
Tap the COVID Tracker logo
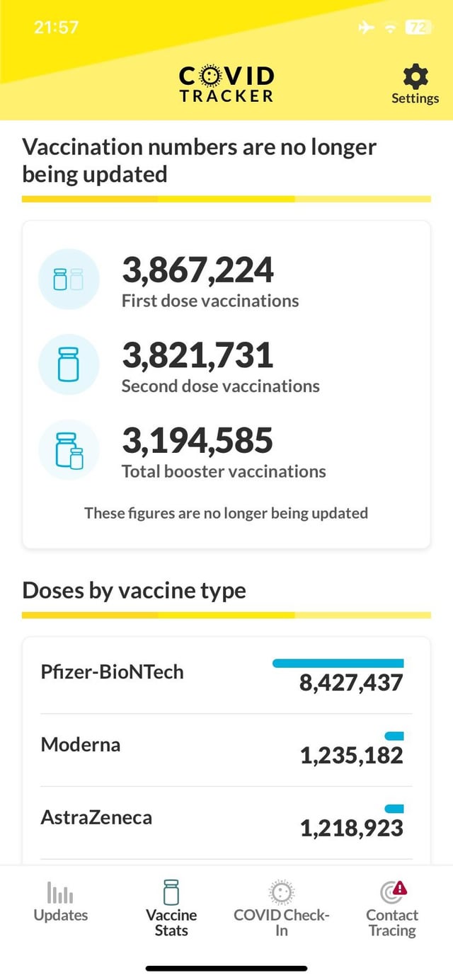pos(226,84)
